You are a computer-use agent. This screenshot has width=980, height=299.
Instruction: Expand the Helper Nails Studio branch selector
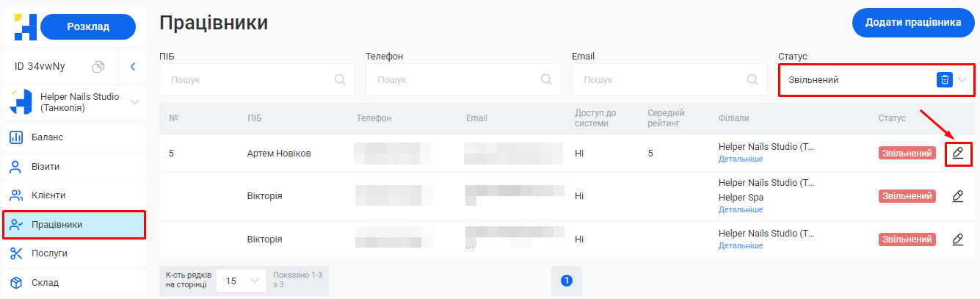click(x=134, y=102)
